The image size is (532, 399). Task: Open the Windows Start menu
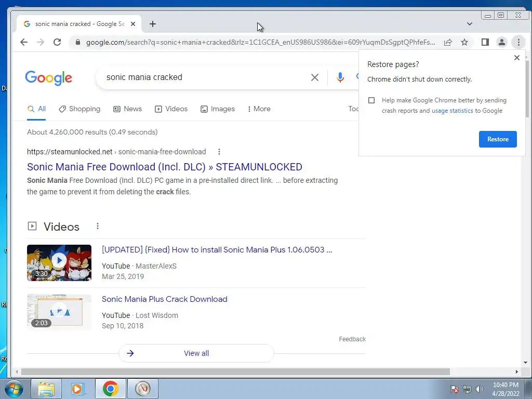tap(14, 389)
